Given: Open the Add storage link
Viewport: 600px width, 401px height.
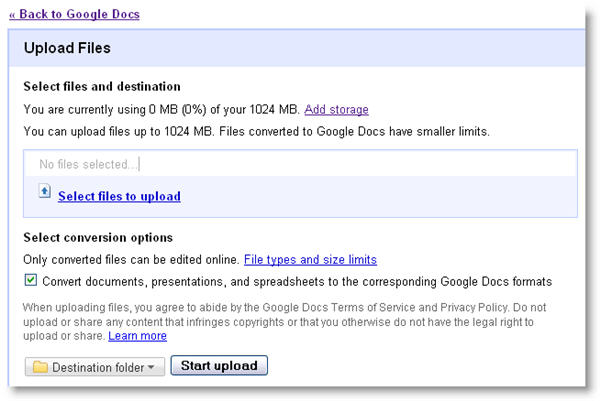Looking at the screenshot, I should (336, 109).
